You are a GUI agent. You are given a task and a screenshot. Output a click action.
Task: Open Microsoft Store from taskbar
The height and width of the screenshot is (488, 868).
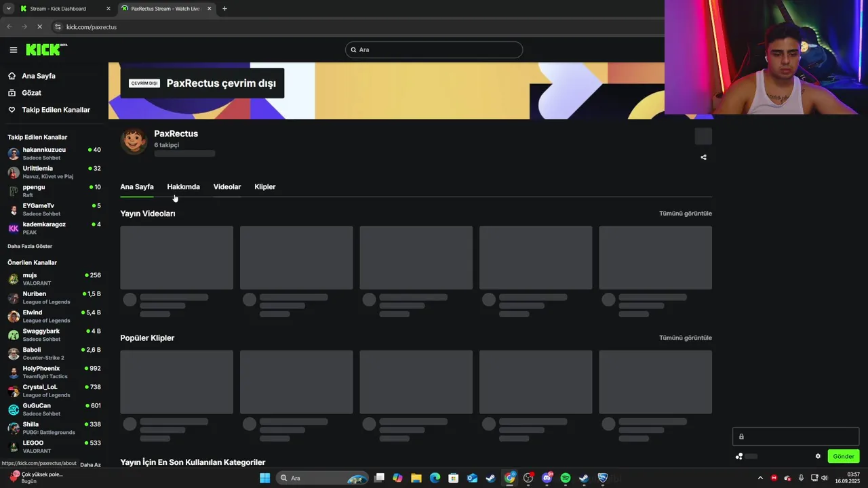pos(453,478)
